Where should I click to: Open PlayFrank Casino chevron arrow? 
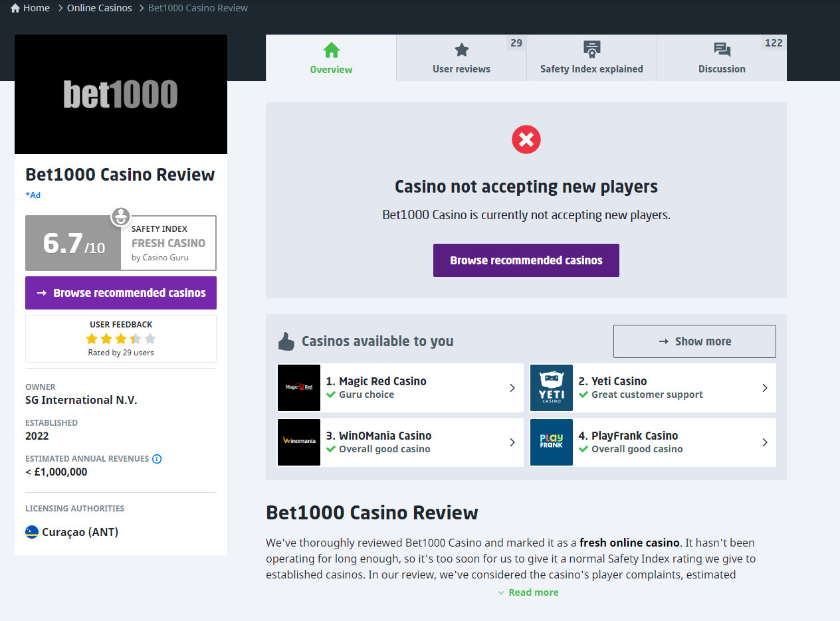tap(764, 442)
